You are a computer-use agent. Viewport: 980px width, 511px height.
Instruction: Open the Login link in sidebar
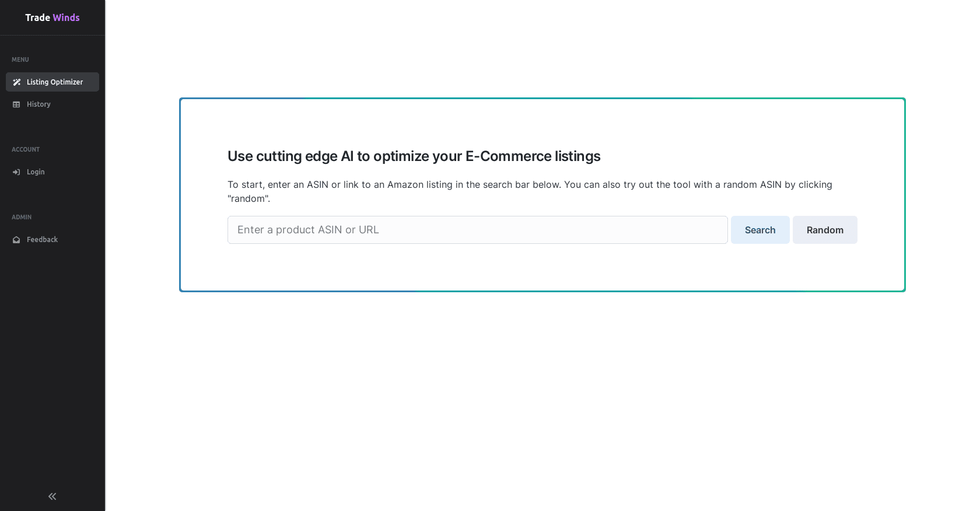52,172
